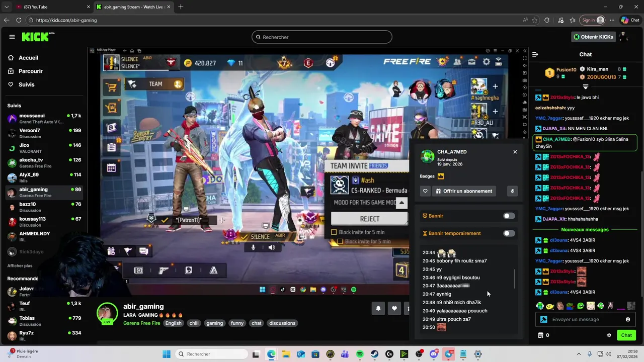Viewport: 644px width, 362px height.
Task: Click the Nouveaux messages divider link
Action: click(585, 230)
